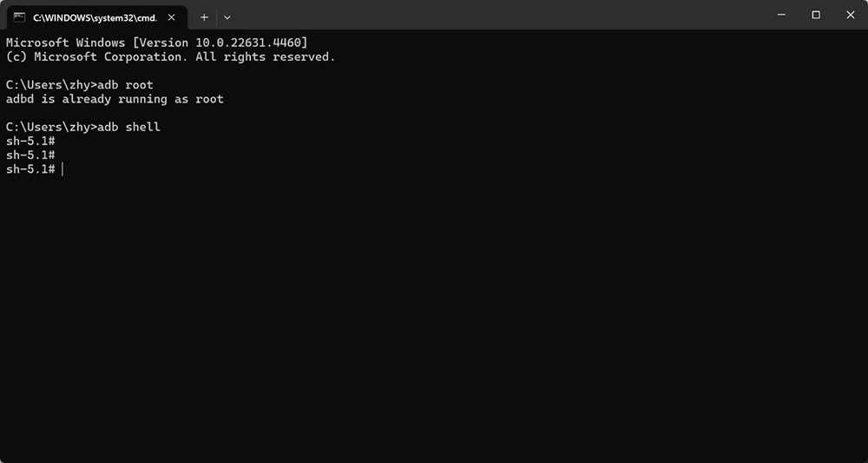Close the terminal window
The image size is (868, 463).
tap(851, 15)
